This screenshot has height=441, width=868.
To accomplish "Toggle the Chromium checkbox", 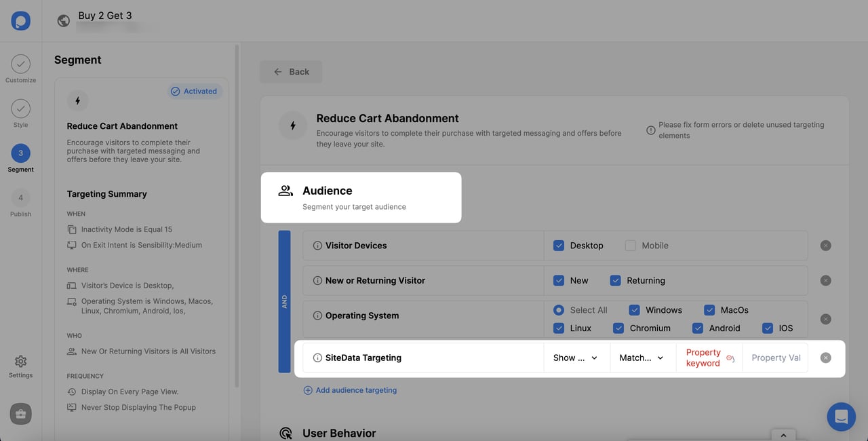I will pyautogui.click(x=618, y=328).
